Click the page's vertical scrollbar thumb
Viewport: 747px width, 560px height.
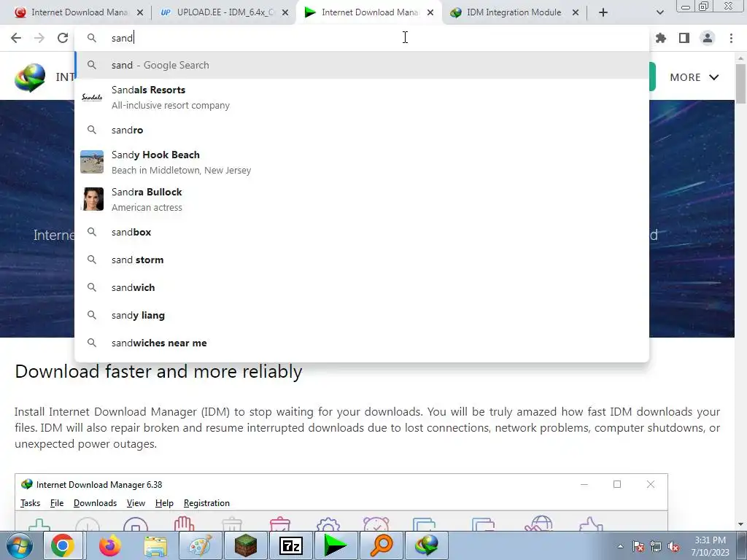[x=741, y=83]
